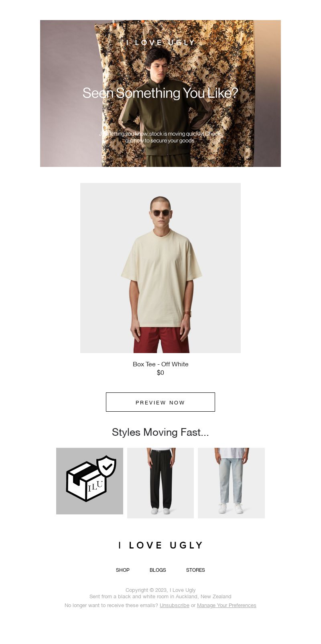Viewport: 321px width, 644px height.
Task: Click the I LOVE UGLY footer logo
Action: (160, 545)
